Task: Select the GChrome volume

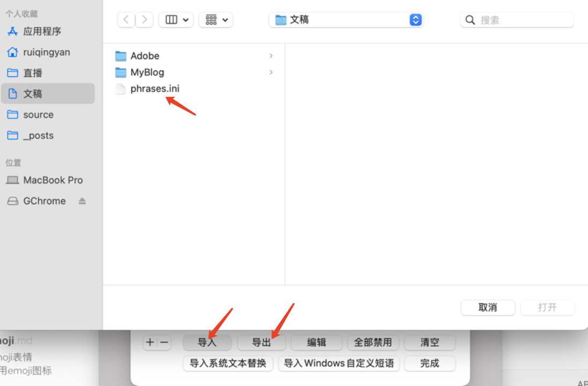Action: click(44, 201)
